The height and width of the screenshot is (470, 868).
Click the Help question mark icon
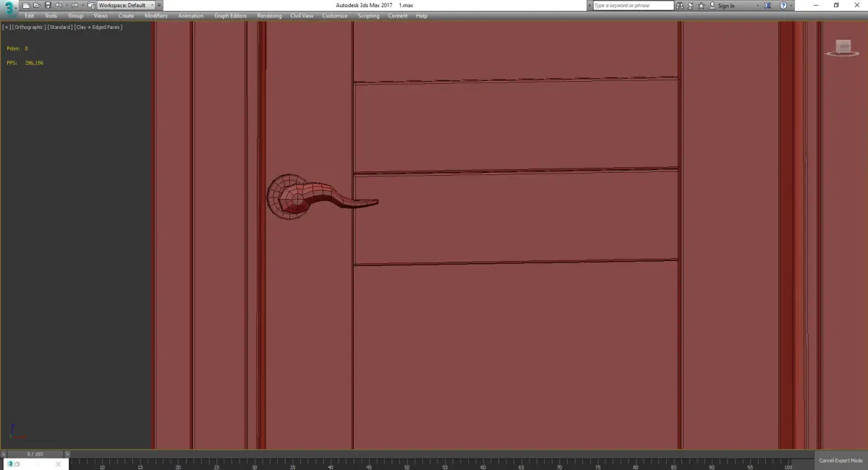[783, 6]
